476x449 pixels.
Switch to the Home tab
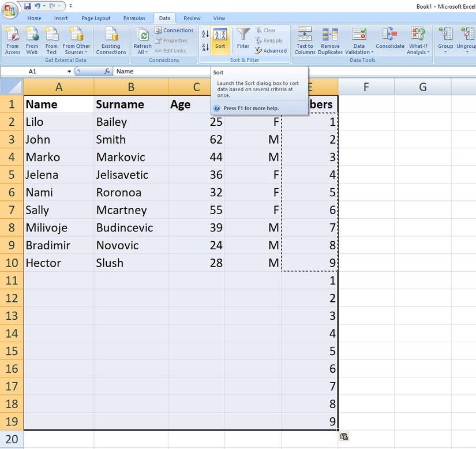tap(34, 18)
